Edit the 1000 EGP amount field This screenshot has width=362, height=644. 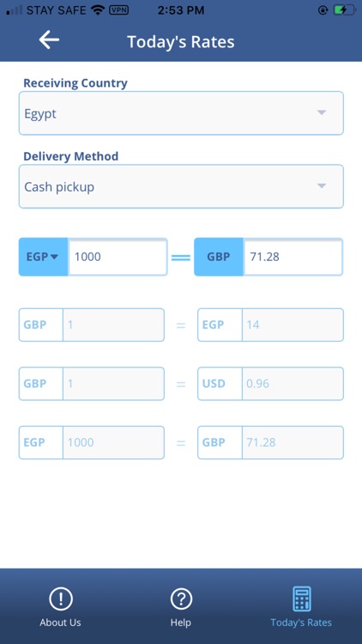click(118, 257)
